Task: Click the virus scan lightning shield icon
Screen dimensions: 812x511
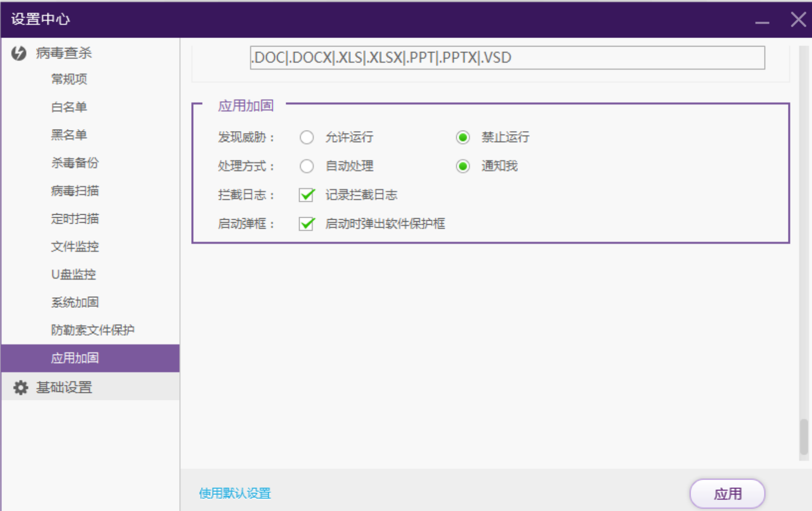Action: 19,53
